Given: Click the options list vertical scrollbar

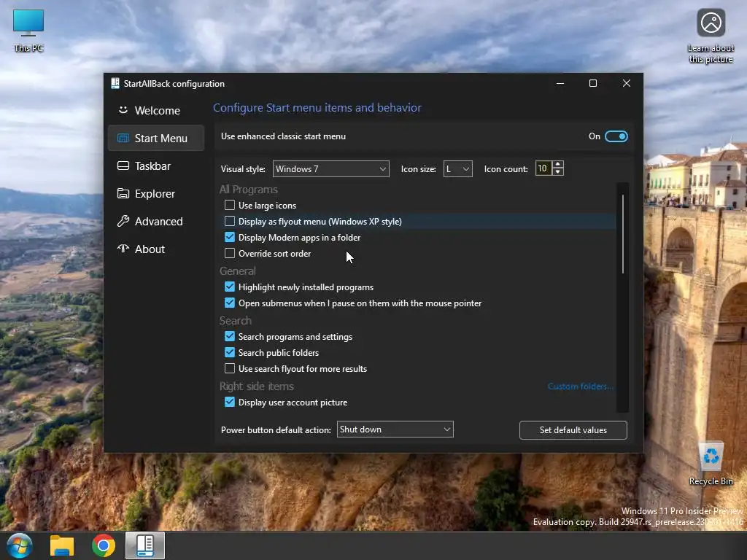Looking at the screenshot, I should [x=623, y=234].
